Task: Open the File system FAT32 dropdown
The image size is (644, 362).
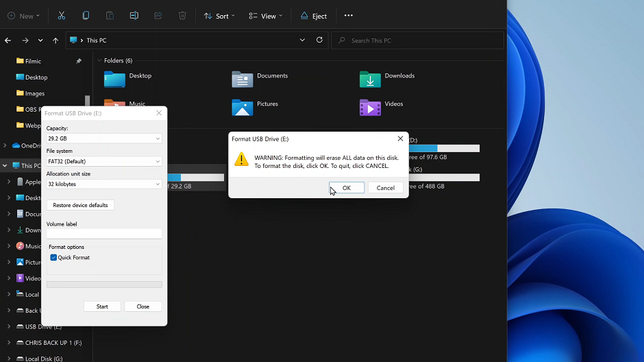Action: pyautogui.click(x=104, y=162)
